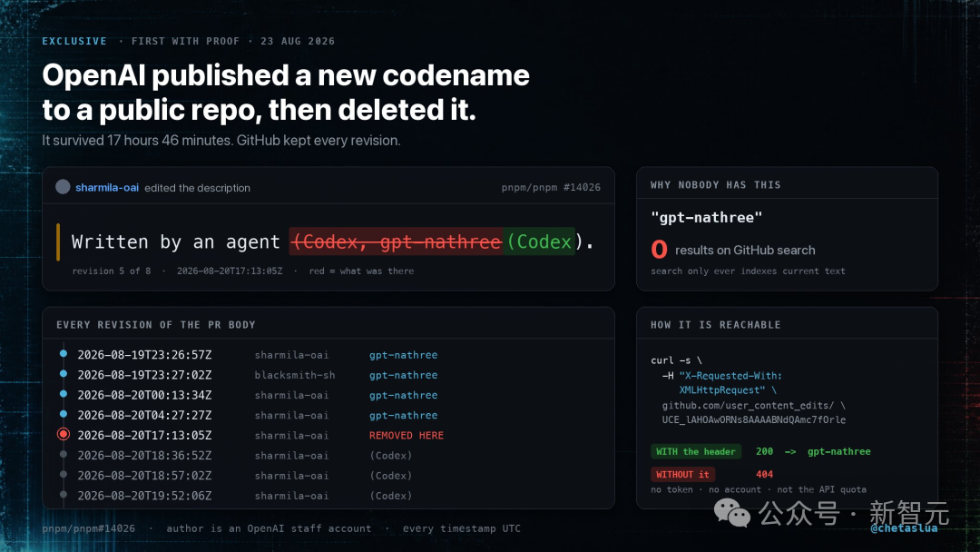Select the timeline marker for 2026-08-19T23:27:02Z
The width and height of the screenshot is (980, 552).
coord(64,374)
